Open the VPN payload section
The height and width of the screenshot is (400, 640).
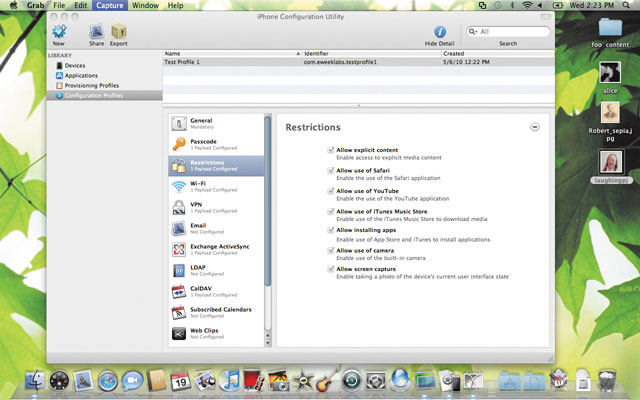point(216,207)
